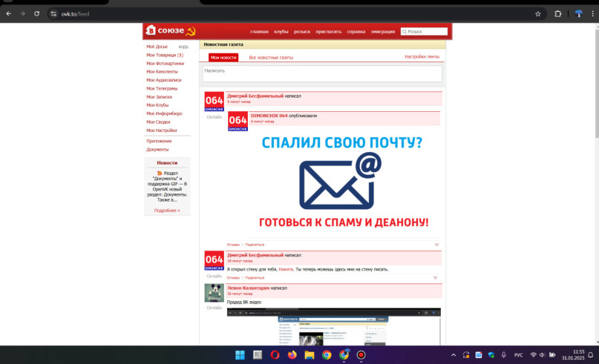Click Отзывы under the spam image post
This screenshot has height=364, width=599.
(233, 245)
